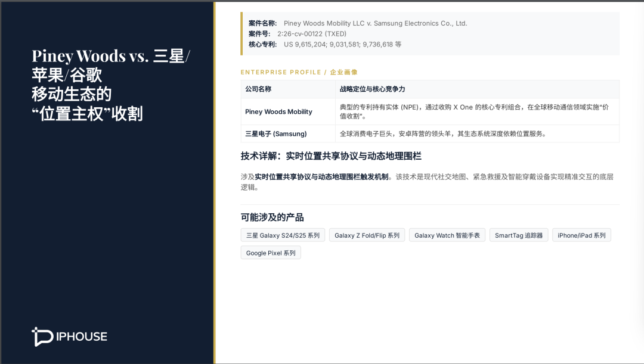
Task: Click the 可能涉及的产品 heading
Action: (x=272, y=217)
